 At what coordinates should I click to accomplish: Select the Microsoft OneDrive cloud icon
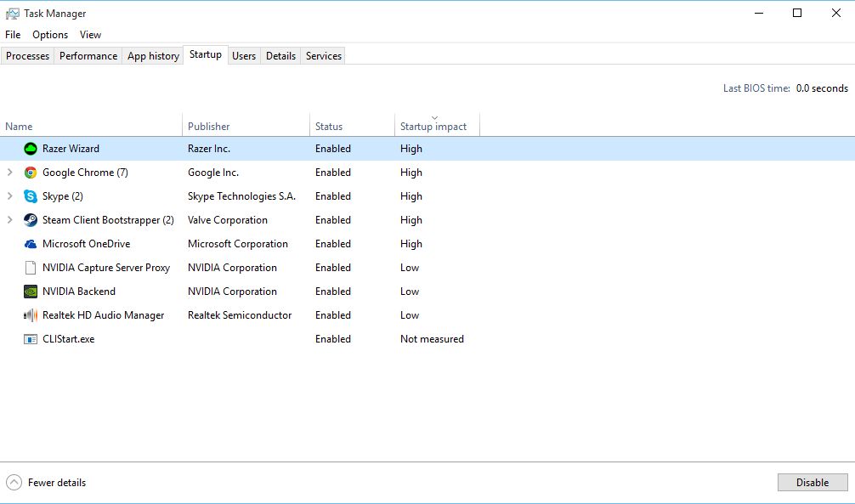29,244
